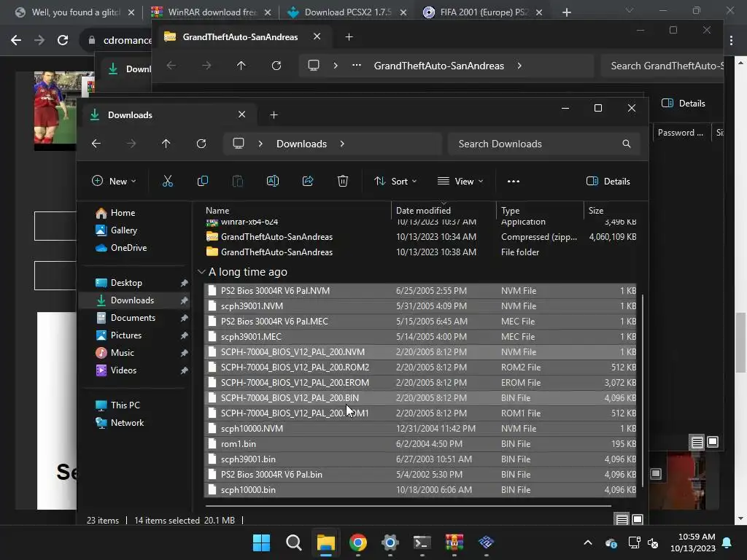This screenshot has height=560, width=747.
Task: Select the file scph10000.bin
Action: (x=420, y=489)
